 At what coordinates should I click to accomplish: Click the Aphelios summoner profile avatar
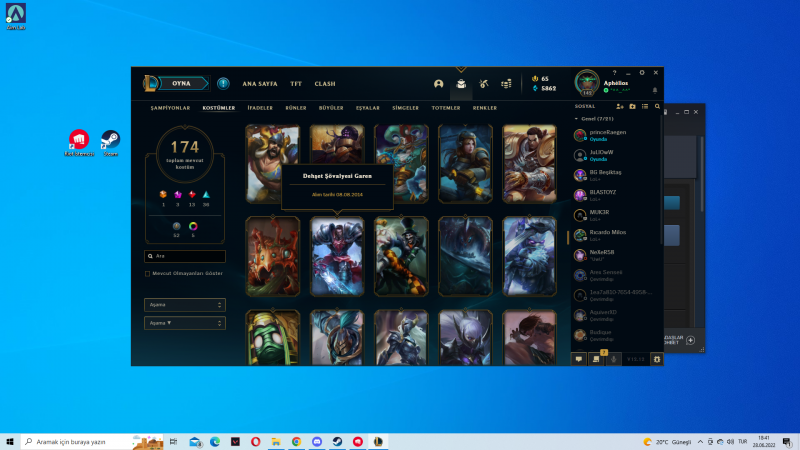(587, 83)
